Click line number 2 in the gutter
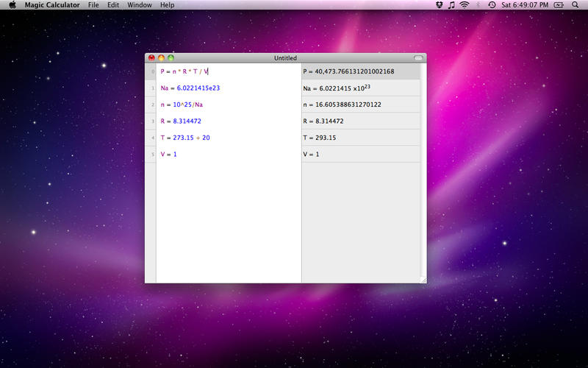The width and height of the screenshot is (588, 368). click(153, 105)
